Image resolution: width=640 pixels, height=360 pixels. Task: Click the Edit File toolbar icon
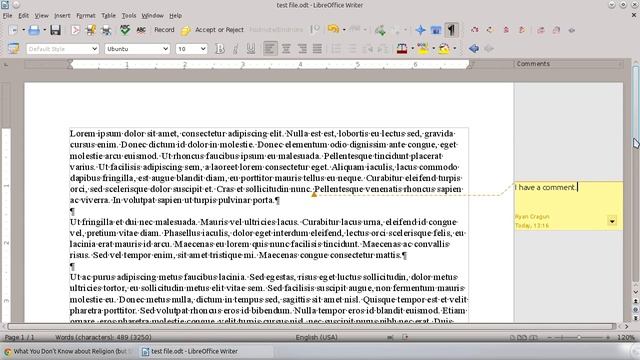coord(91,30)
